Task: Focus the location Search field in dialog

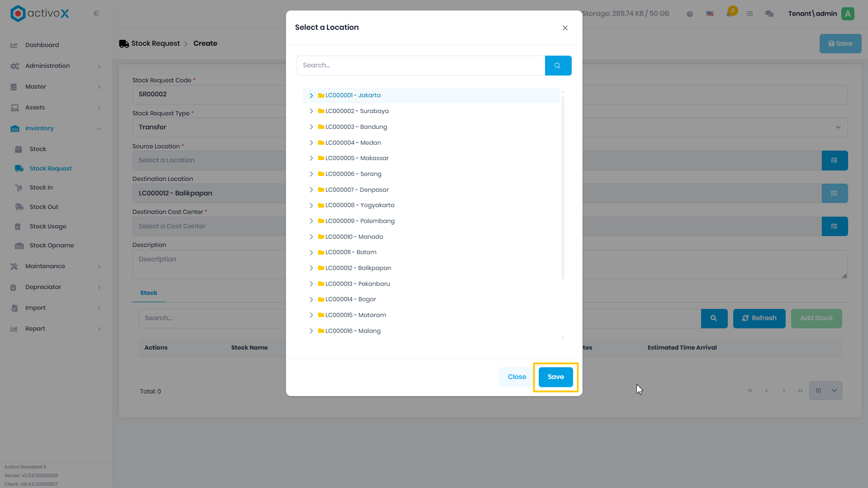Action: [421, 66]
